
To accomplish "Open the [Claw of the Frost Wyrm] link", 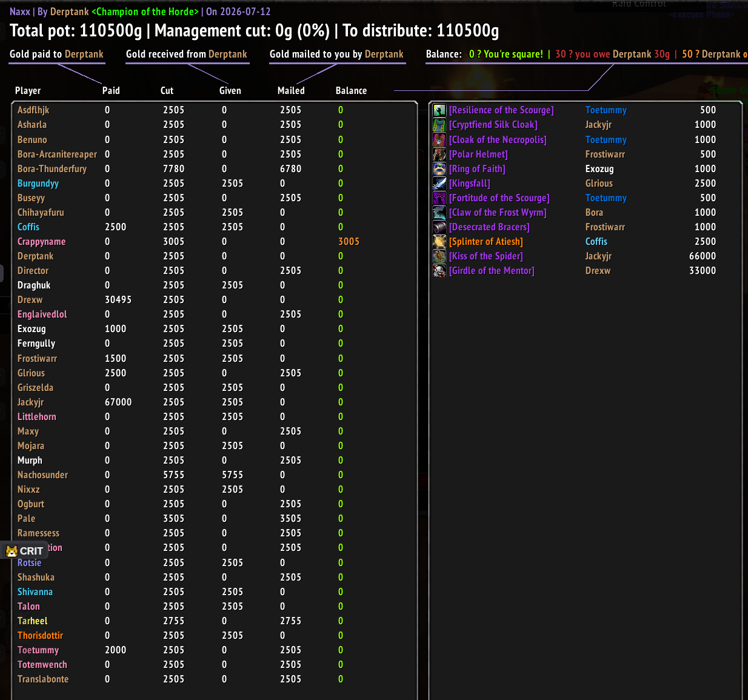I will coord(498,212).
